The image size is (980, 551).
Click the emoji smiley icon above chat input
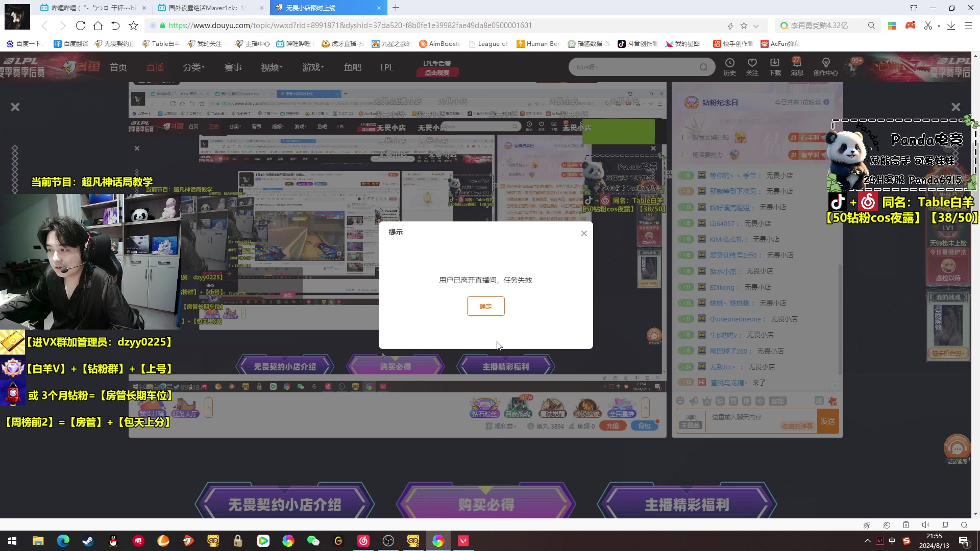680,401
